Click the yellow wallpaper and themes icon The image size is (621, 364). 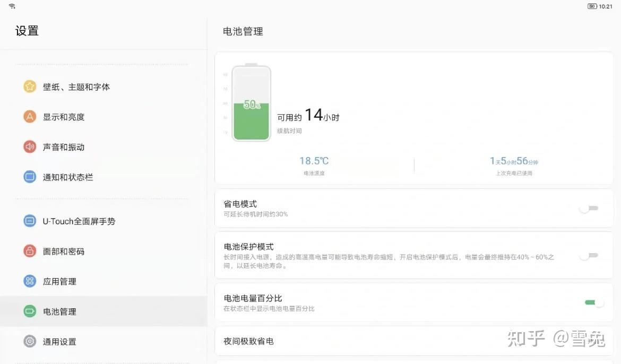[x=30, y=86]
